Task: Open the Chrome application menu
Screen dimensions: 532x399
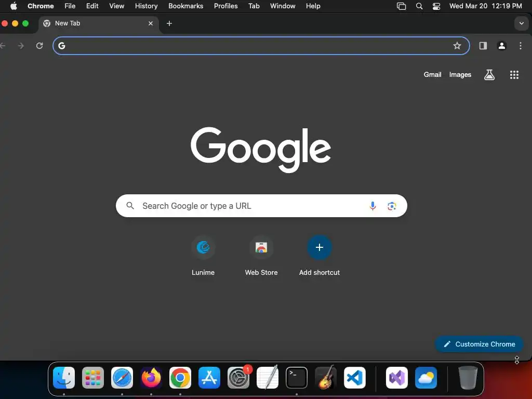Action: [41, 6]
